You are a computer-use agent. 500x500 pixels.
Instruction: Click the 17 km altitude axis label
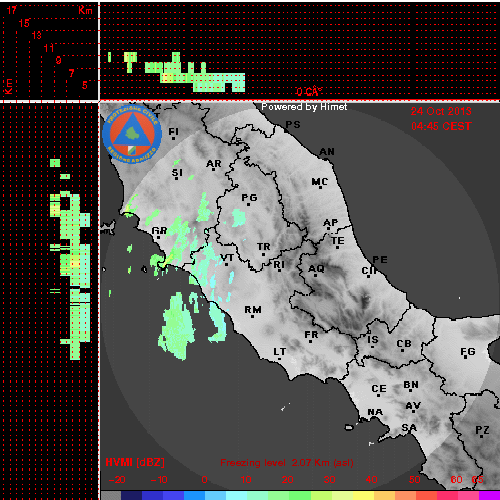click(x=11, y=10)
